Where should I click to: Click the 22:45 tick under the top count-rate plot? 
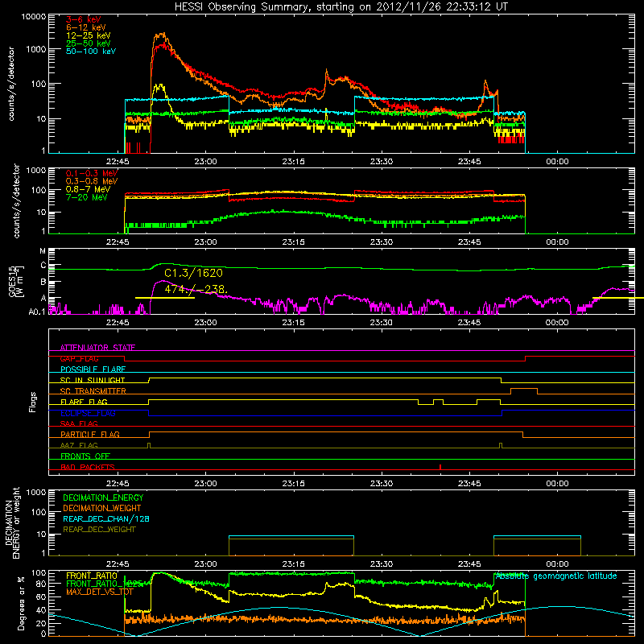pos(118,162)
